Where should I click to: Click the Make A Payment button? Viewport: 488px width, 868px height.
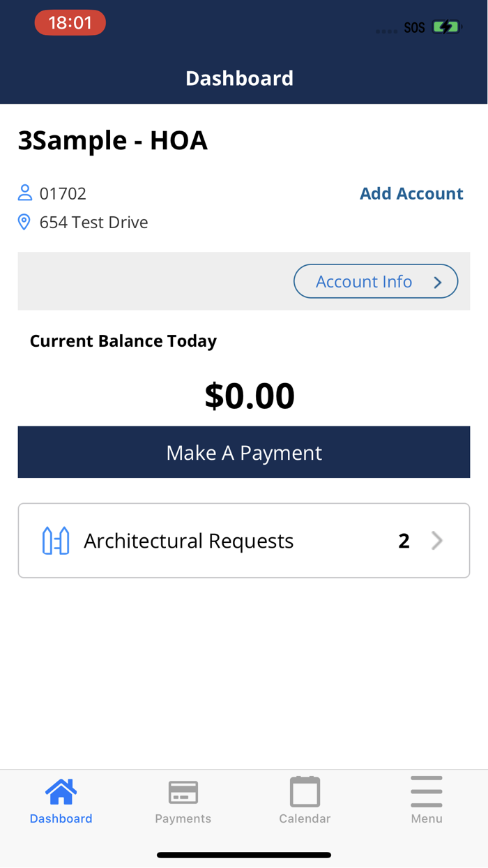click(244, 451)
